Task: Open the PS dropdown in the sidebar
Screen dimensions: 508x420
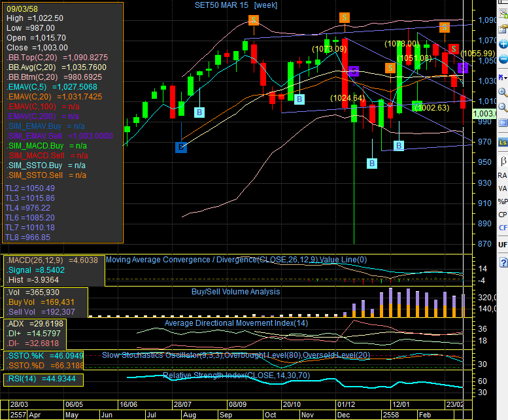Action: 503,77
